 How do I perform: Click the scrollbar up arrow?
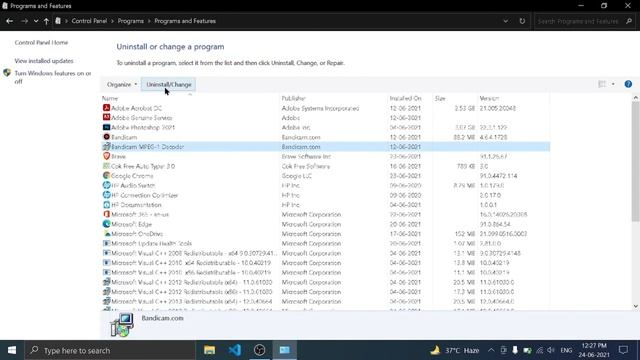pyautogui.click(x=636, y=98)
